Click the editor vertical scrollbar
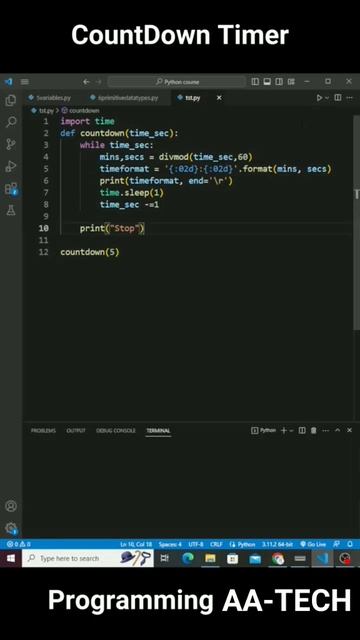Viewport: 360px width, 640px height. (x=357, y=224)
